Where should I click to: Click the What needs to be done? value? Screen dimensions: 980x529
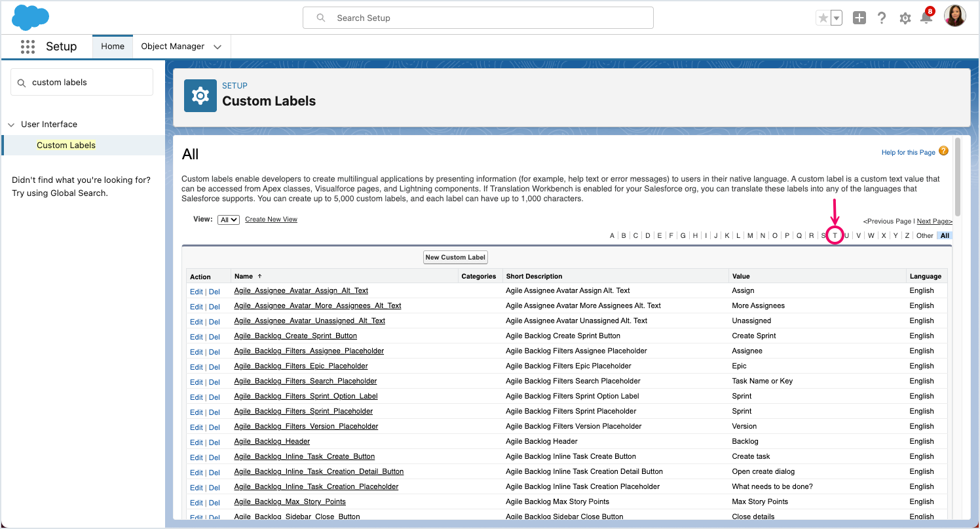click(x=772, y=486)
